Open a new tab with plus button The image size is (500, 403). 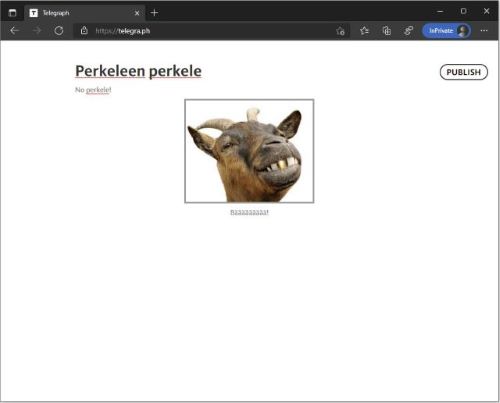point(154,13)
